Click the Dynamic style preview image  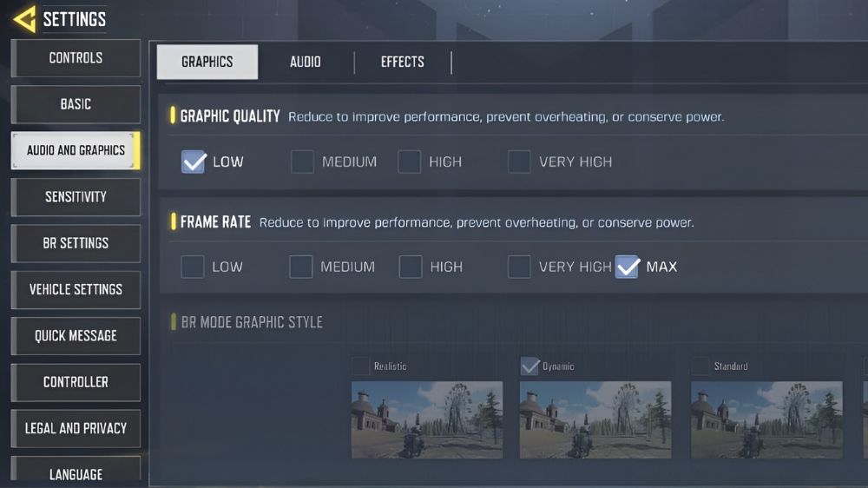pos(595,419)
